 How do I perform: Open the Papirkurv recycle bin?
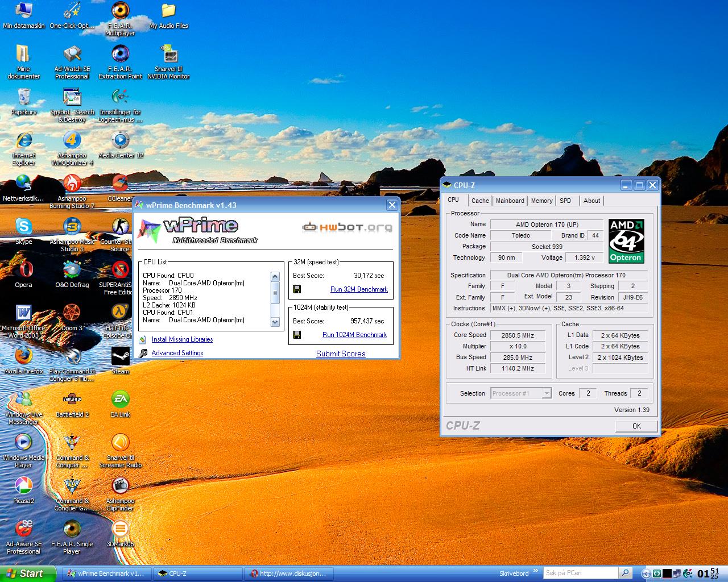tap(23, 97)
